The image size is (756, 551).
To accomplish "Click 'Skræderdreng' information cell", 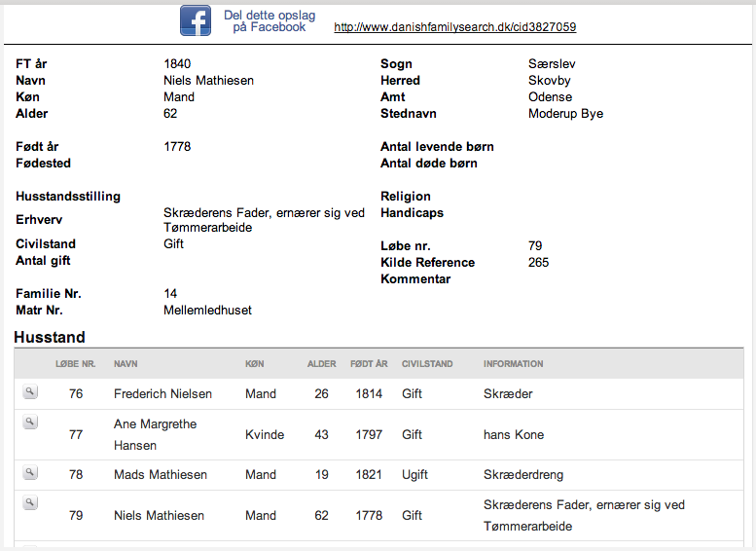I will pos(523,474).
